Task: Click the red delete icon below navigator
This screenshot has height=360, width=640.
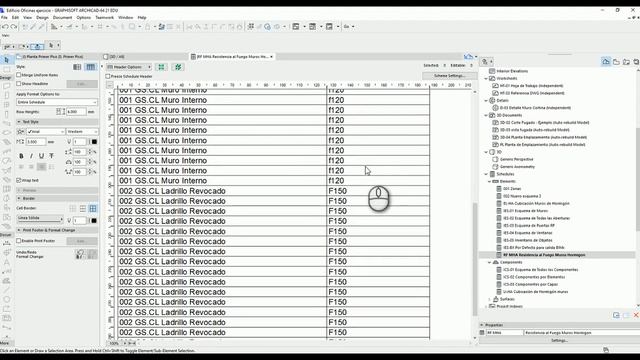Action: tap(636, 316)
